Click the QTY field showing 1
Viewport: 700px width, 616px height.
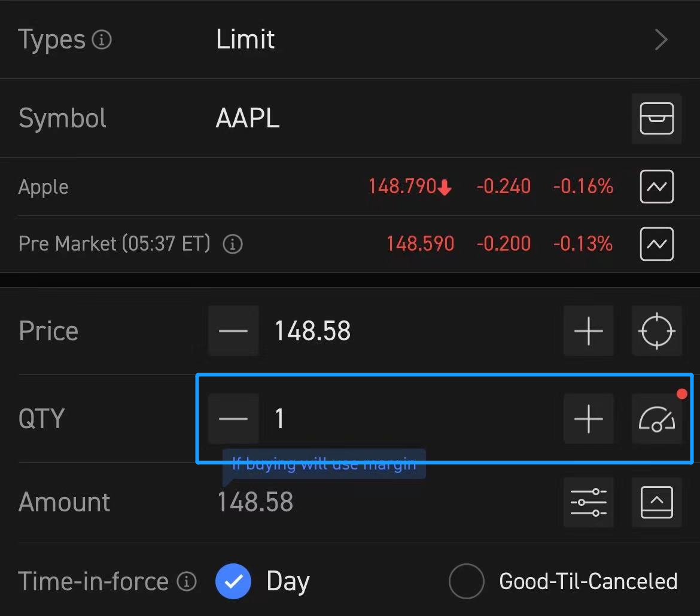pyautogui.click(x=279, y=419)
